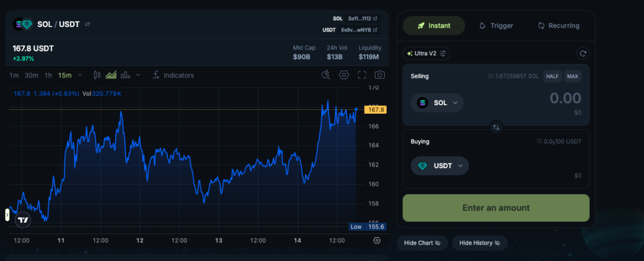Swap the SOL / USDT pair direction
The width and height of the screenshot is (644, 261).
[87, 25]
